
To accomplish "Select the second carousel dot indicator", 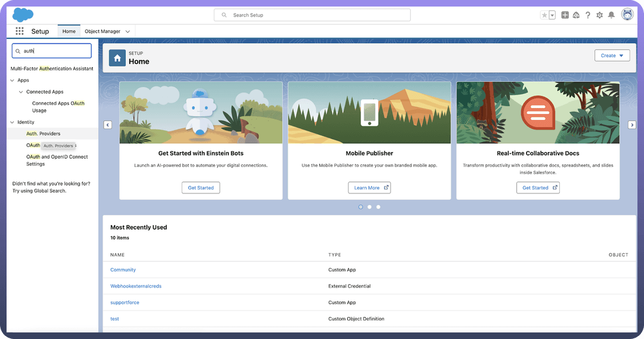I will tap(370, 207).
